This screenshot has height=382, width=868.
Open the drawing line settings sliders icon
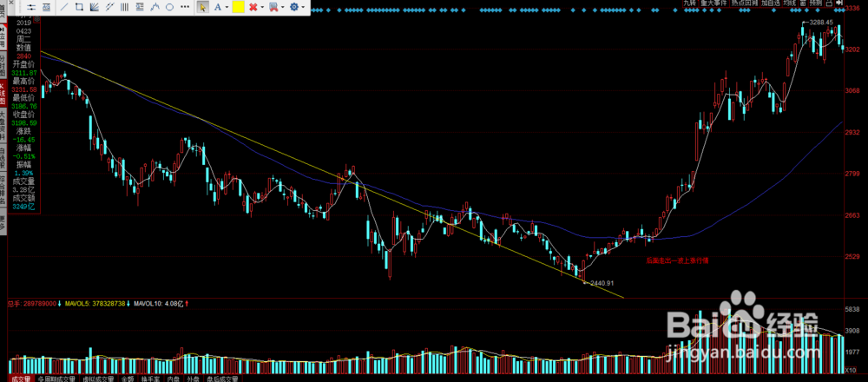point(31,7)
